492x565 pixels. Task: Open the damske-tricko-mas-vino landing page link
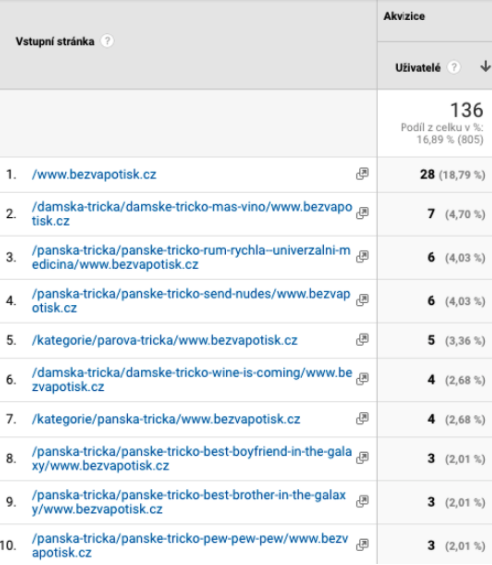(192, 214)
